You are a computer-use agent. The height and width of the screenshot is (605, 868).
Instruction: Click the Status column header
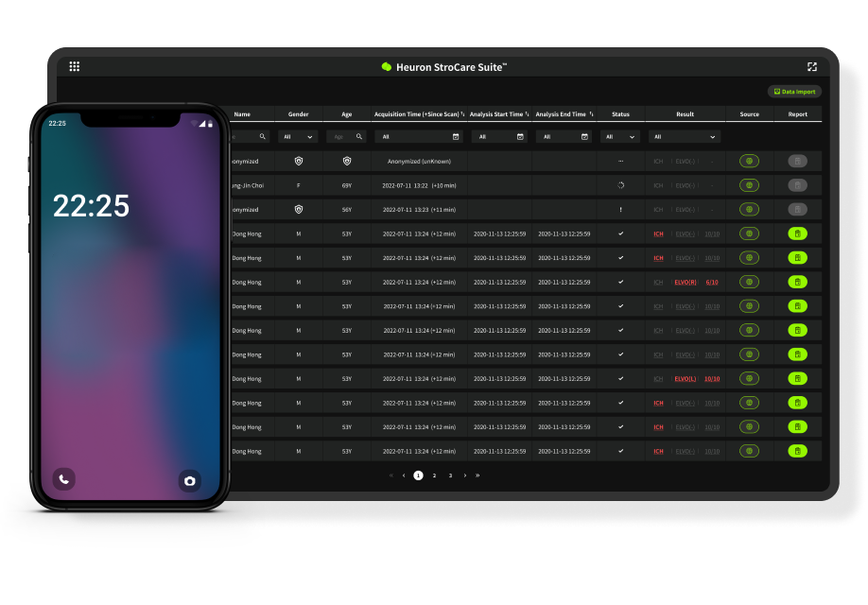(620, 114)
